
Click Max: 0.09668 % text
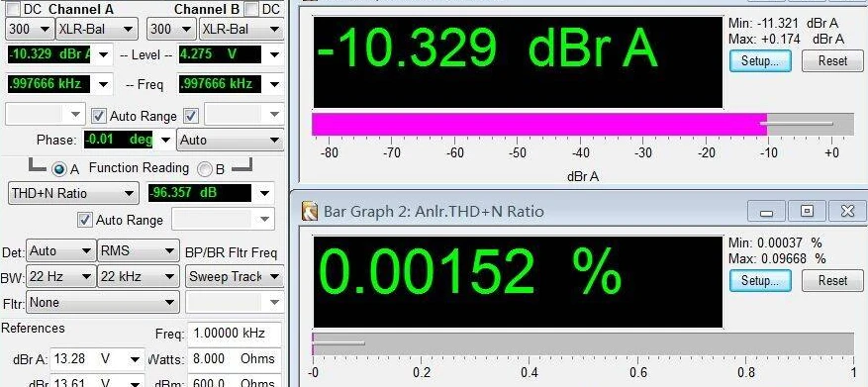(777, 258)
